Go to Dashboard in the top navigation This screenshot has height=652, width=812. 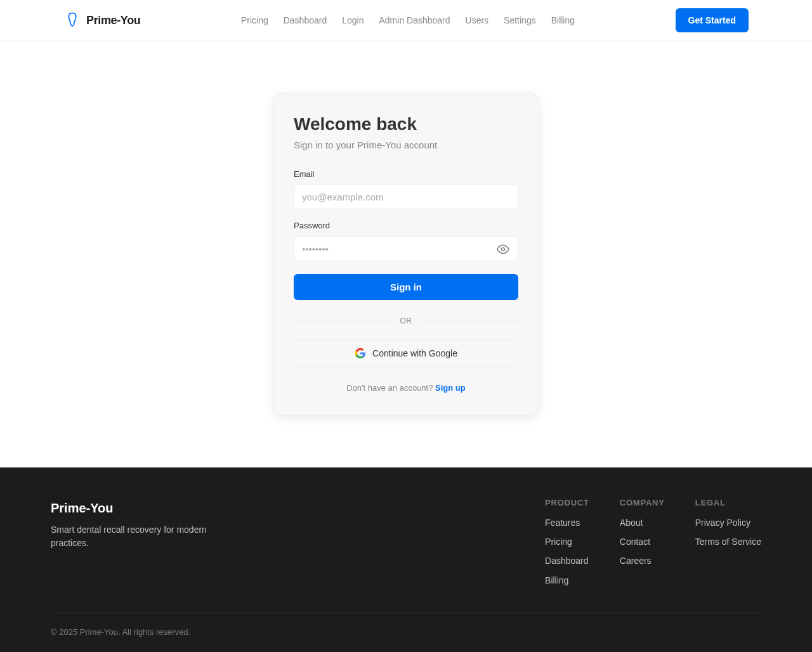305,20
